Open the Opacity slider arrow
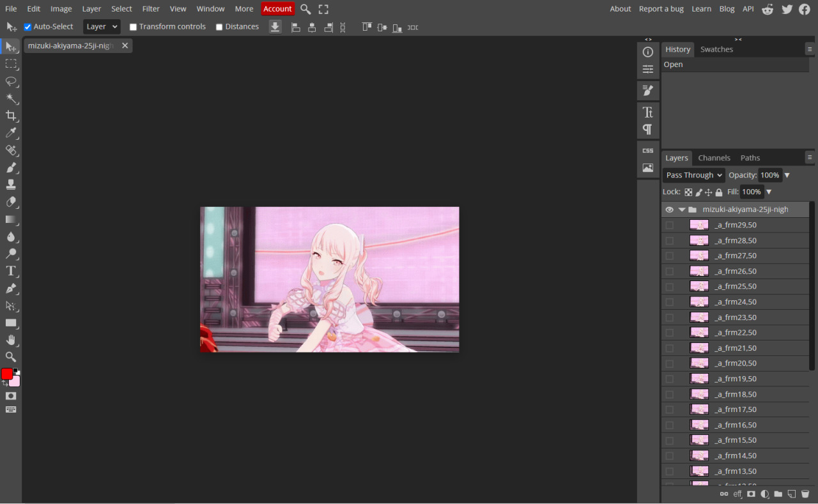Screen dimensions: 818x504 point(787,175)
